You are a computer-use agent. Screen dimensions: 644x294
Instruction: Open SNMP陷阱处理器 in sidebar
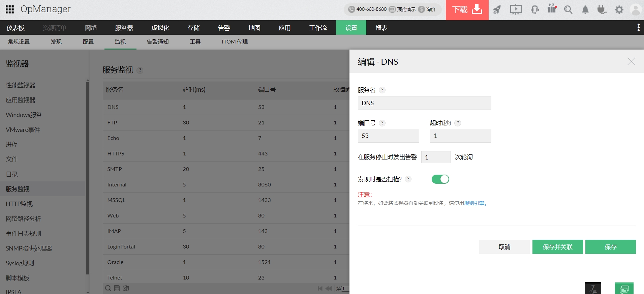(29, 248)
